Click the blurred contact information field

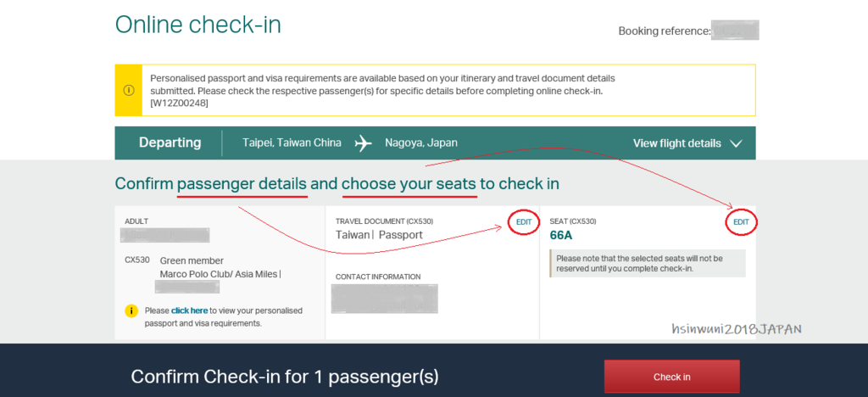point(385,299)
